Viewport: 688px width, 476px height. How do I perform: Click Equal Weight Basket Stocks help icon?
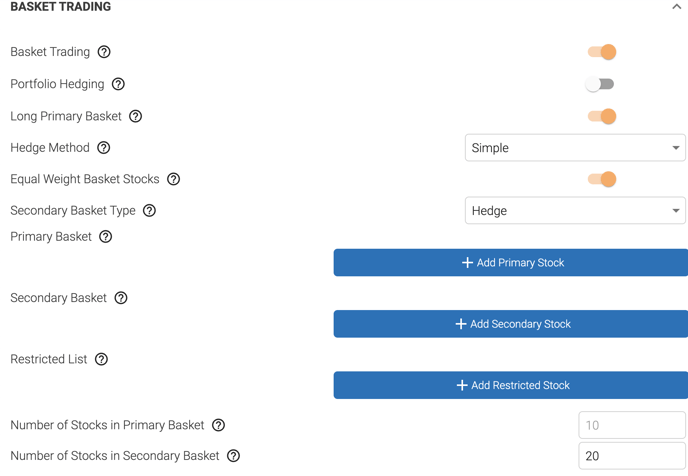coord(173,179)
